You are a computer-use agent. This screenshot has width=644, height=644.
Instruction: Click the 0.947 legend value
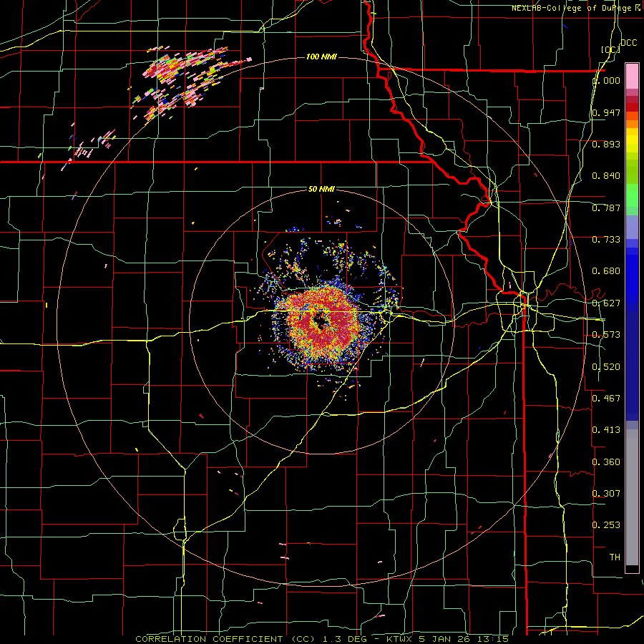[x=606, y=112]
